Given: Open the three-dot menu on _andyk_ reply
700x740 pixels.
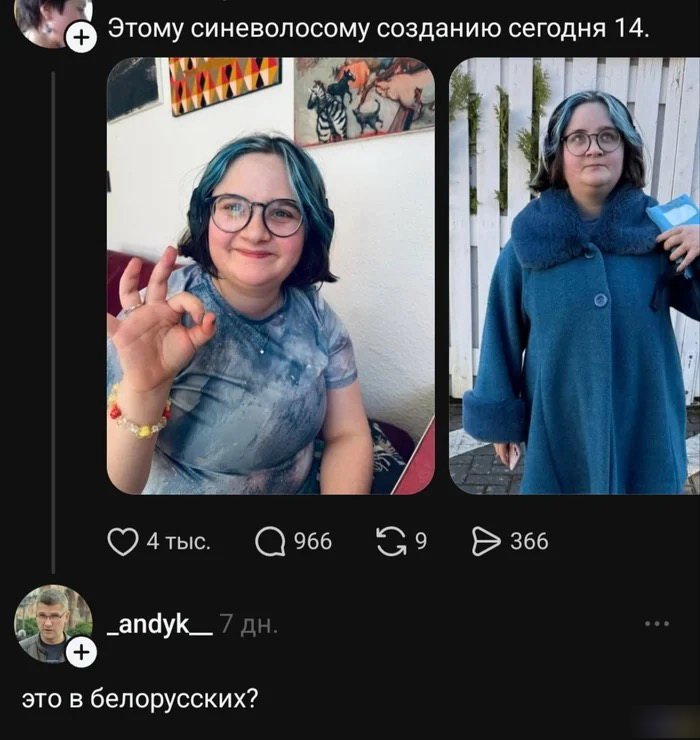Looking at the screenshot, I should point(657,623).
